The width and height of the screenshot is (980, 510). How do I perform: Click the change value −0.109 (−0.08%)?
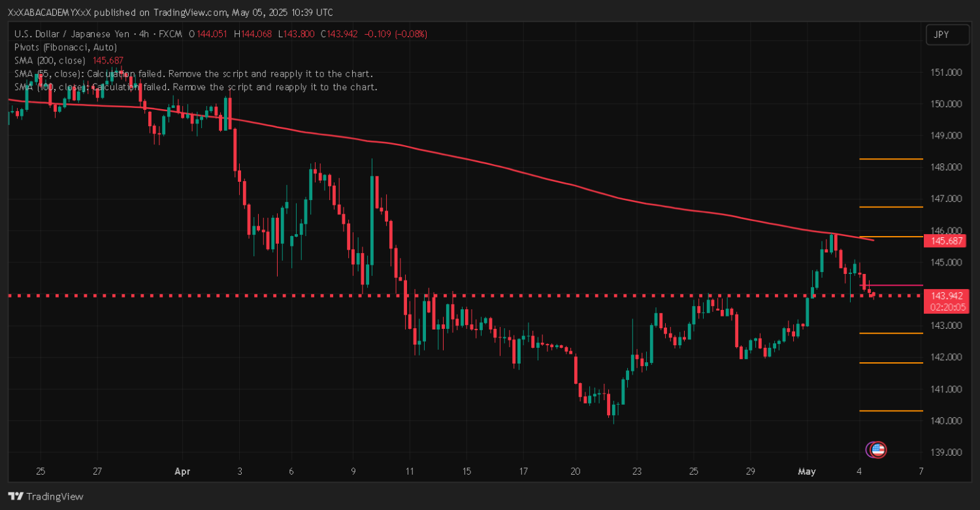tap(395, 34)
